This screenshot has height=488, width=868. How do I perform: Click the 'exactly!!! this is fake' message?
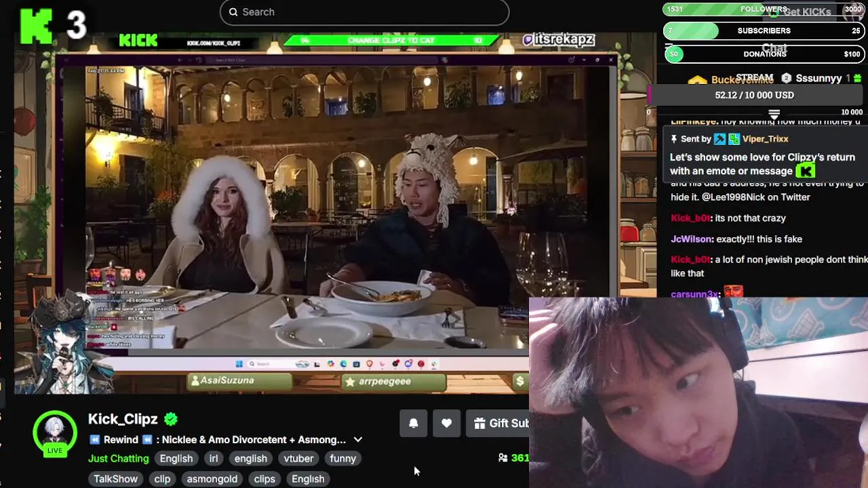[x=759, y=239]
